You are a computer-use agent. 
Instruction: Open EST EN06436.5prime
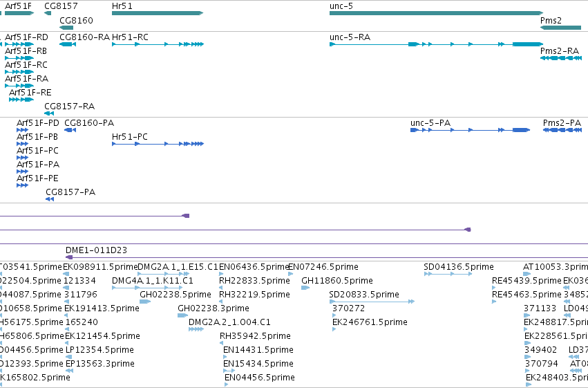(254, 267)
